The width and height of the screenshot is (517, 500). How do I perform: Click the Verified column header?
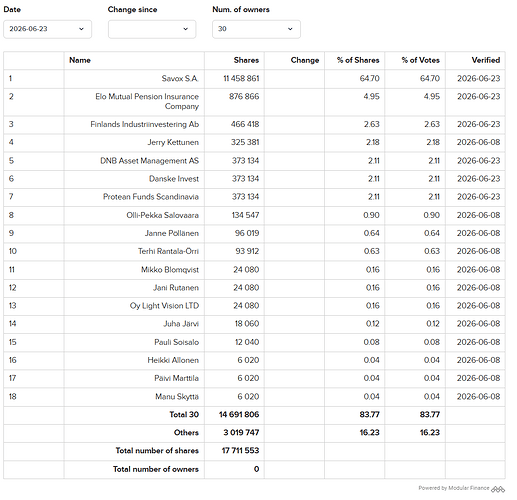click(x=486, y=60)
